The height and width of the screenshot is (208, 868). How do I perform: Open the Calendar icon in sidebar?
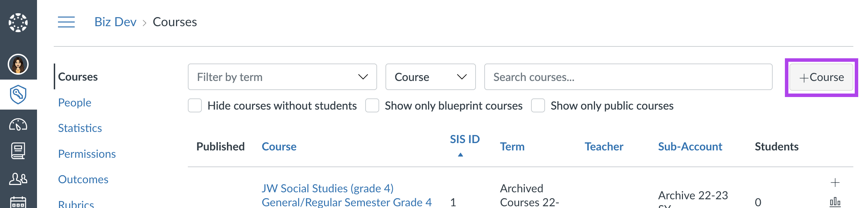(18, 202)
